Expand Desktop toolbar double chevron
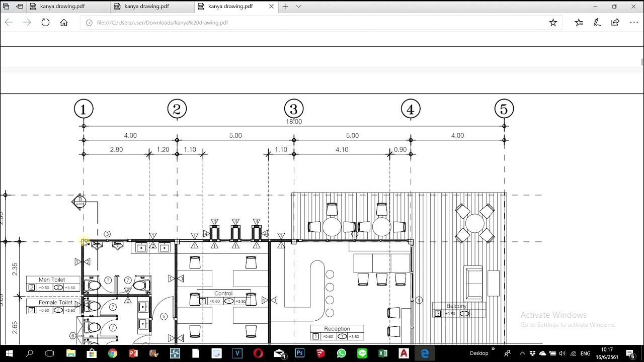The height and width of the screenshot is (362, 644). click(x=493, y=349)
